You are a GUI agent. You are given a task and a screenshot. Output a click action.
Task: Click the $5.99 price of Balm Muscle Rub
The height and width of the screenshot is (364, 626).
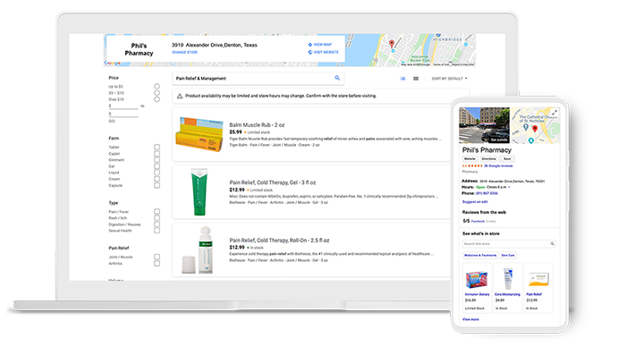(x=235, y=131)
